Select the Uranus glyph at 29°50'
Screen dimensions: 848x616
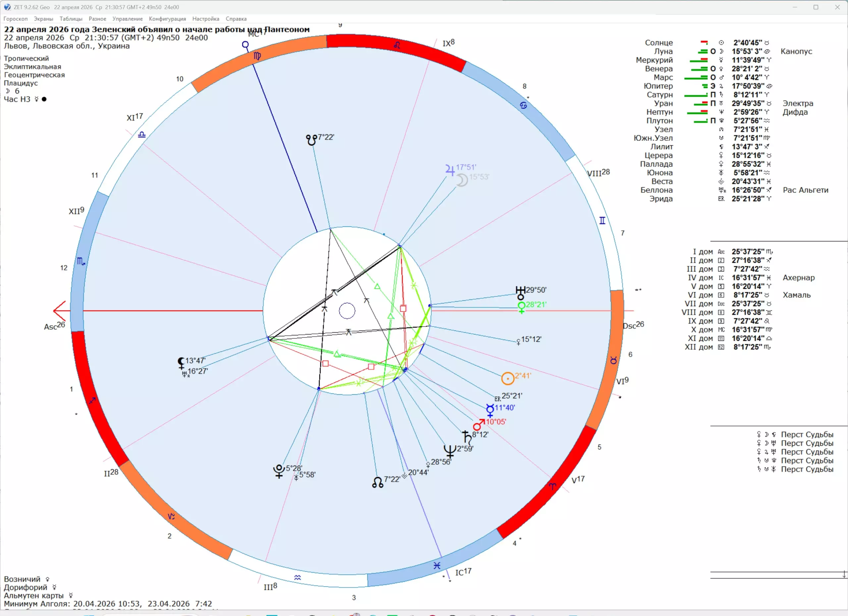[x=520, y=293]
